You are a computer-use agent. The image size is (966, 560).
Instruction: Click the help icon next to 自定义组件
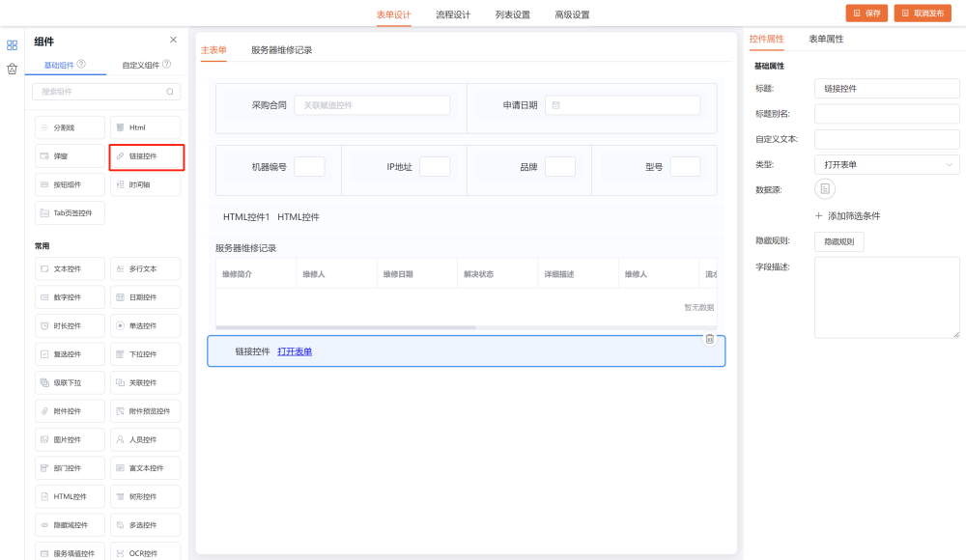[x=167, y=65]
